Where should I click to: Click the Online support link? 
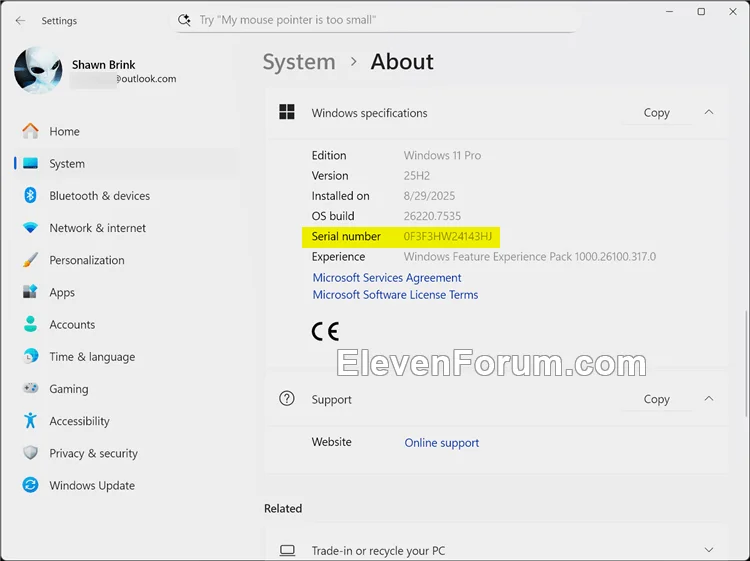[441, 443]
